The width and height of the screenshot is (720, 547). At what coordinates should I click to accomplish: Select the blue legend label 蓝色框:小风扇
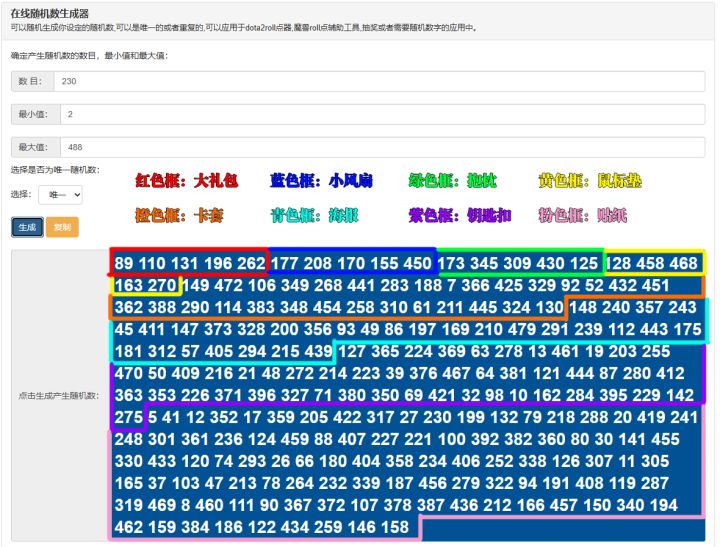pyautogui.click(x=321, y=180)
